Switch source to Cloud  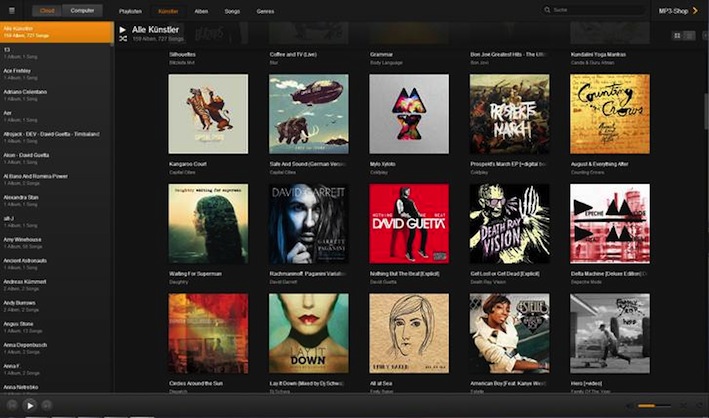coord(47,11)
